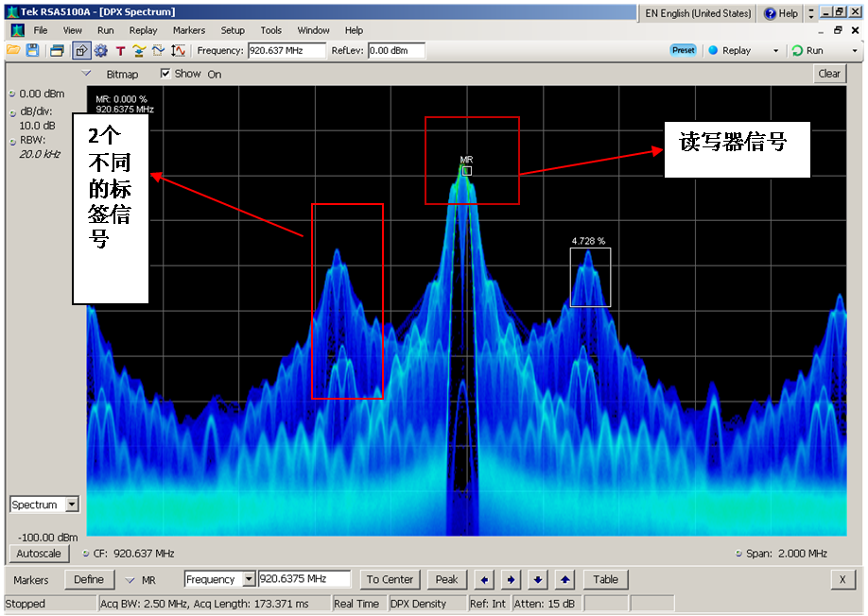Image resolution: width=868 pixels, height=616 pixels.
Task: Click the highlighted toolbar icon before the gear
Action: pyautogui.click(x=80, y=51)
